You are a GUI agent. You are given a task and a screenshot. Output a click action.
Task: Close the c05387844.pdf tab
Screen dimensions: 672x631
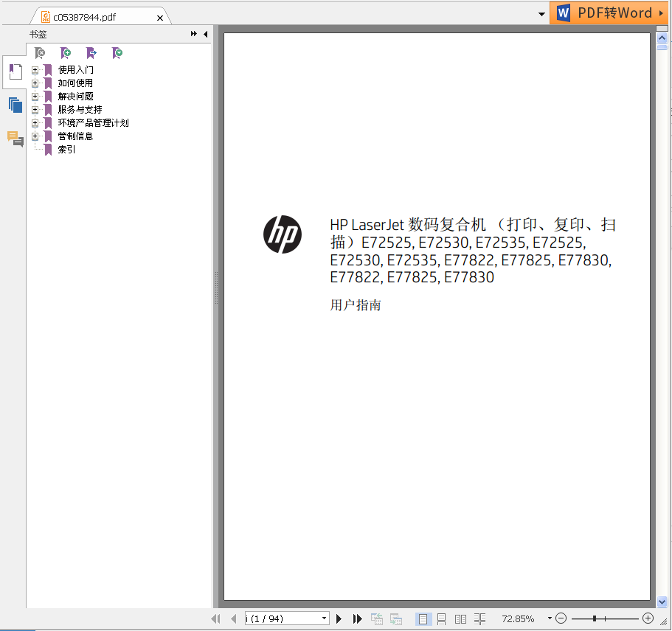(160, 18)
